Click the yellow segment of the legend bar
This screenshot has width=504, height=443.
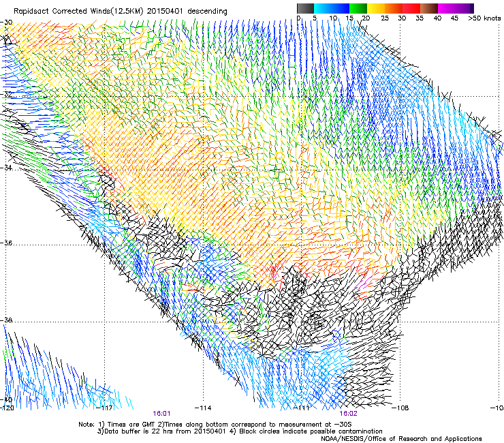[x=376, y=8]
